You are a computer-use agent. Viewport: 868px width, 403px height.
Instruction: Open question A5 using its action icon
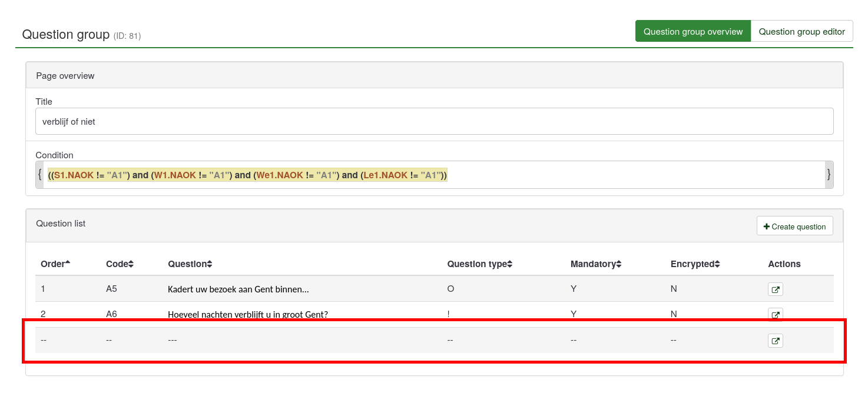775,289
